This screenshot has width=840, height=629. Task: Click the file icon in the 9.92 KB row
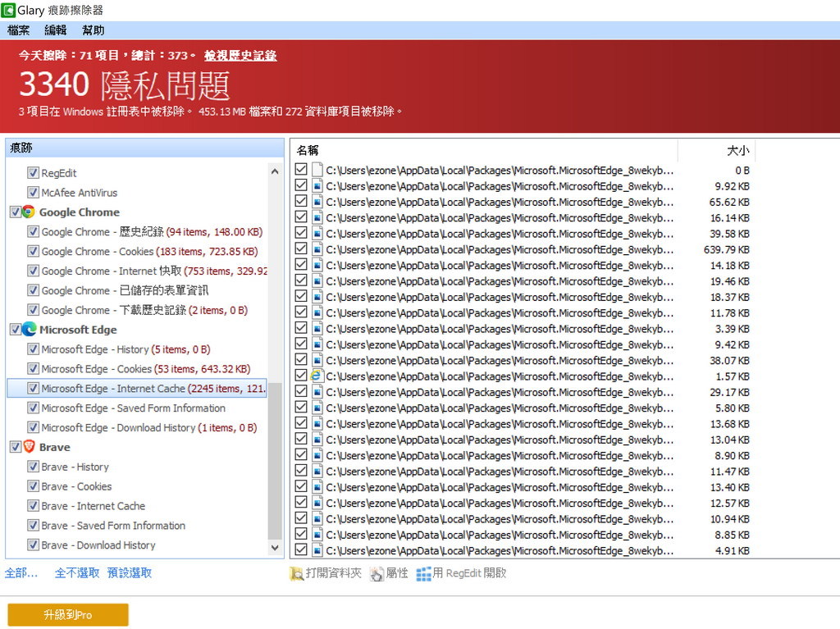click(317, 186)
